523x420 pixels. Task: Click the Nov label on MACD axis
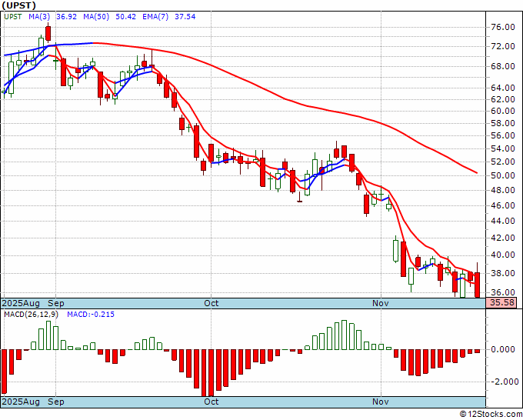tap(381, 402)
